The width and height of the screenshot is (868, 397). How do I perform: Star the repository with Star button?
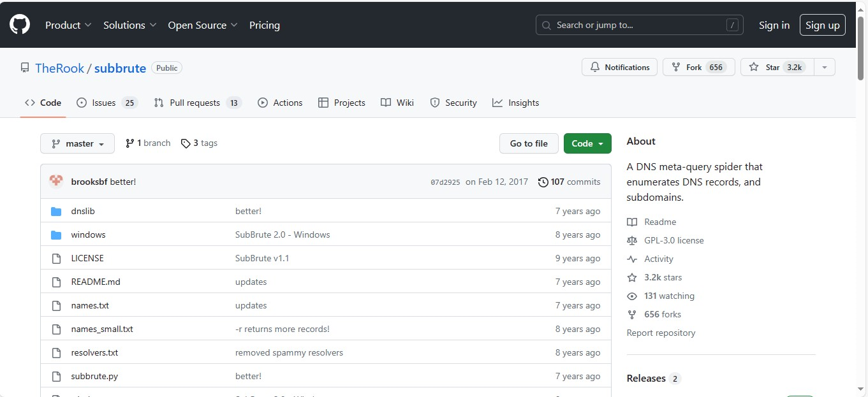click(x=777, y=67)
